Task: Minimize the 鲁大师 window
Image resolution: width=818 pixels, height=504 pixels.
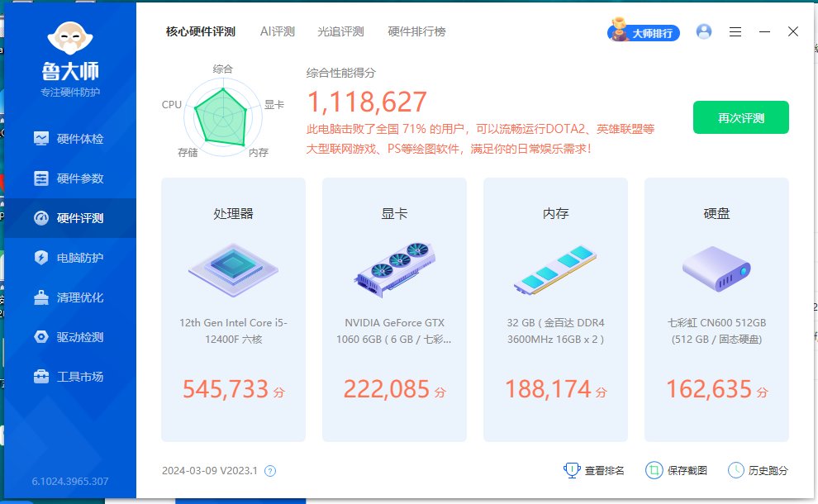Action: point(765,32)
